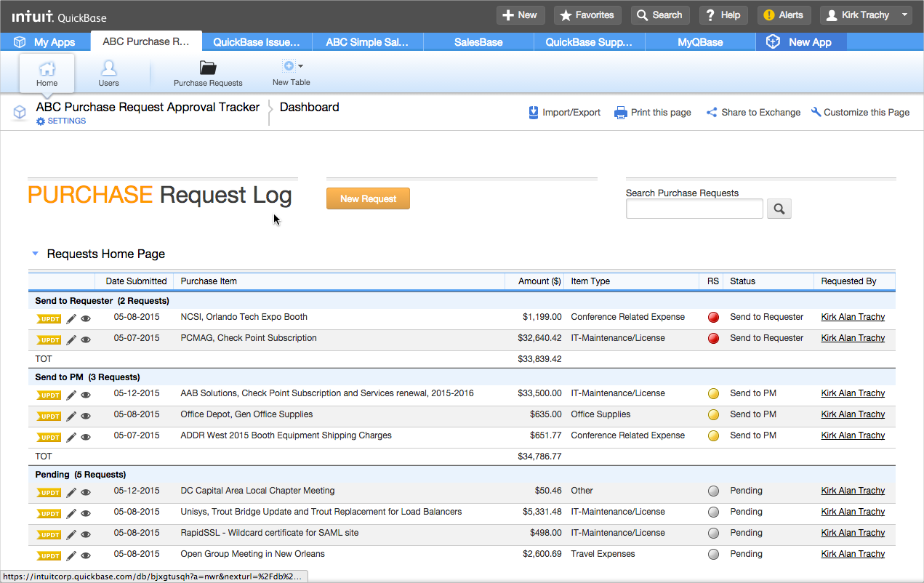The height and width of the screenshot is (583, 924).
Task: Click the Customize this Page wrench icon
Action: tap(816, 112)
